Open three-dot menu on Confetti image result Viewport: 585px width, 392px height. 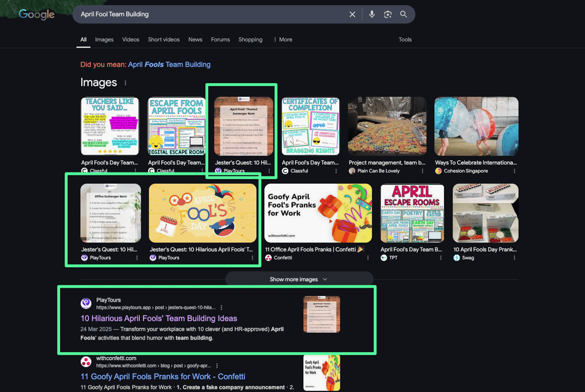368,258
